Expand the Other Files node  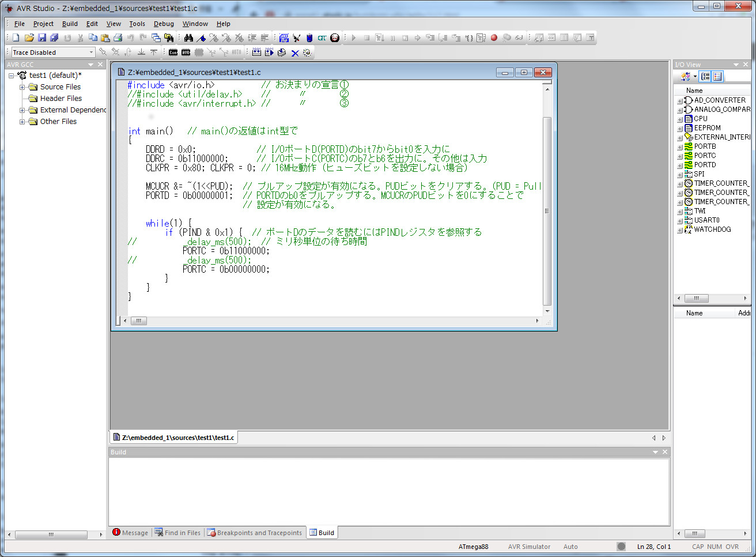22,122
